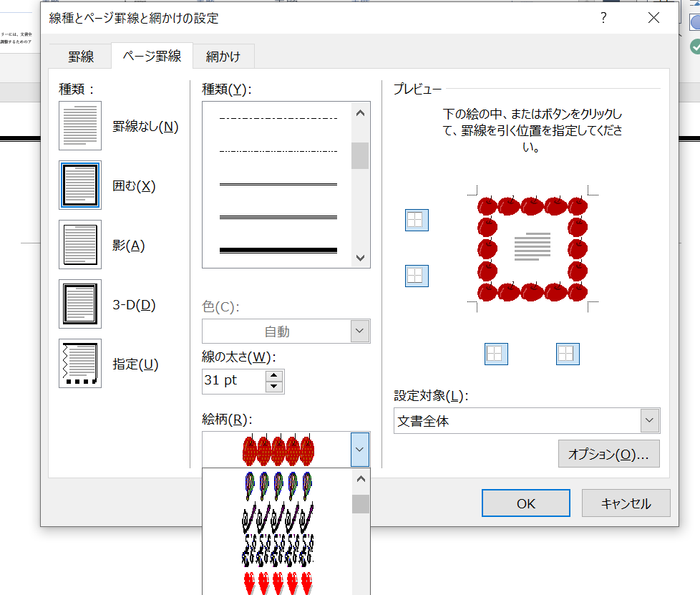
Task: Confirm settings with the OK button
Action: [x=525, y=503]
